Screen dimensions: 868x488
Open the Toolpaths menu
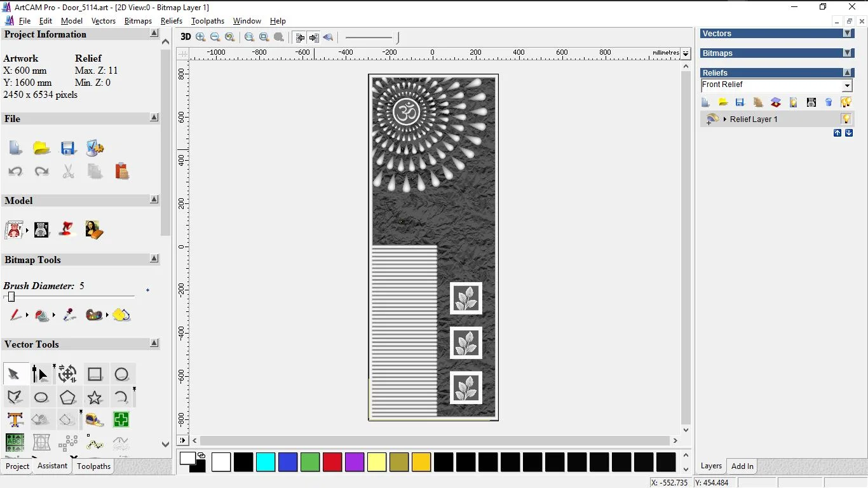[207, 21]
